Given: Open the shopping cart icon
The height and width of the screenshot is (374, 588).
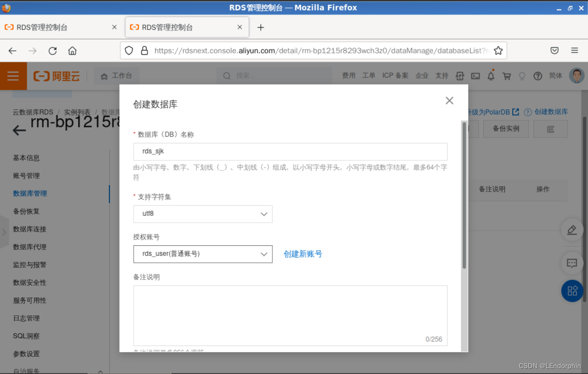Looking at the screenshot, I should pos(506,76).
